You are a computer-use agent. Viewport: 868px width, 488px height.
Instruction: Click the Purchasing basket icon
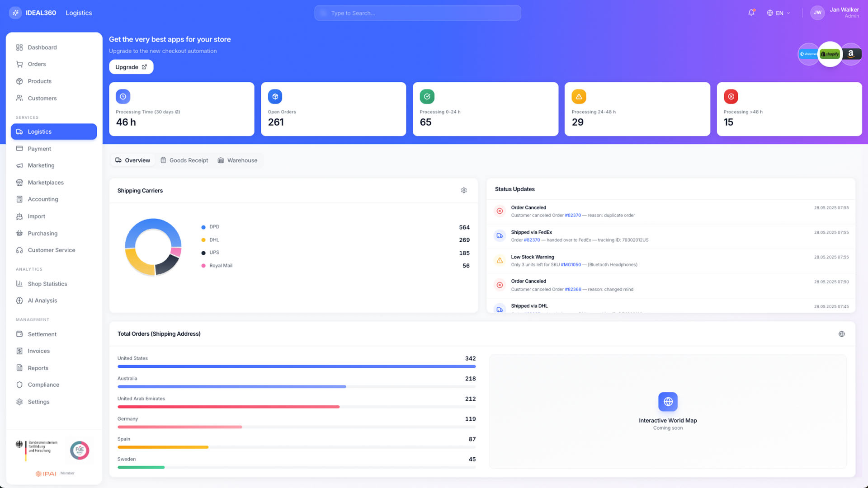tap(19, 233)
